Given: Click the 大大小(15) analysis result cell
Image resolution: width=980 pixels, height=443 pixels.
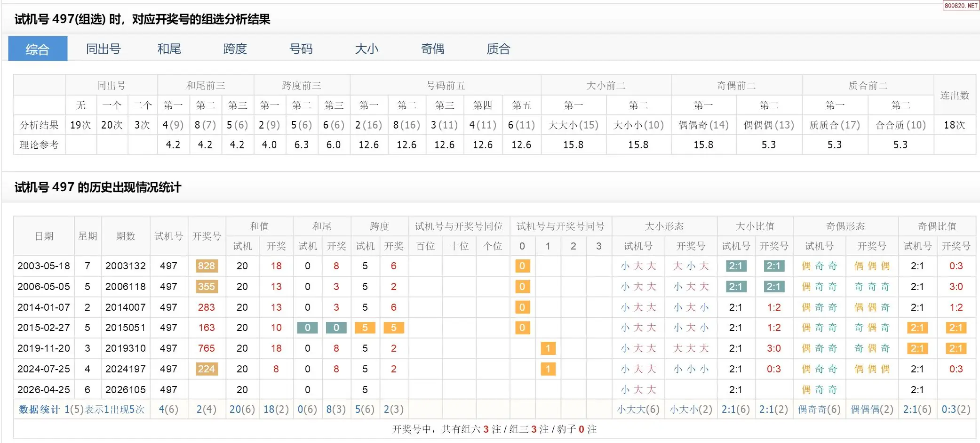Looking at the screenshot, I should pyautogui.click(x=573, y=125).
